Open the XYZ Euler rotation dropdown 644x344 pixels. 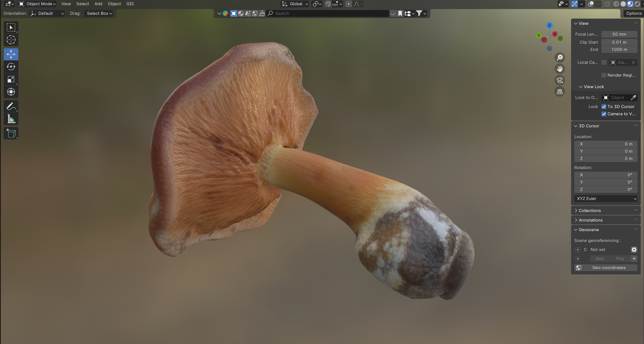pyautogui.click(x=606, y=199)
